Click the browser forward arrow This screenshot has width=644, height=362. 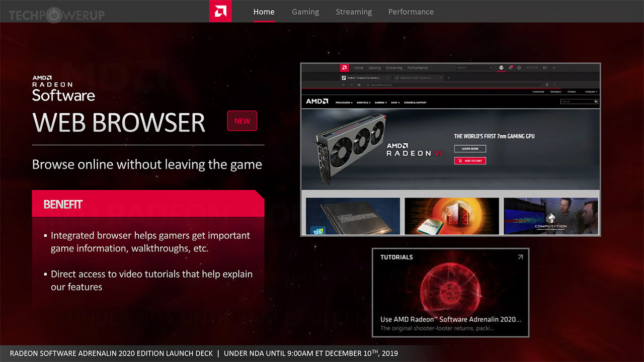351,85
